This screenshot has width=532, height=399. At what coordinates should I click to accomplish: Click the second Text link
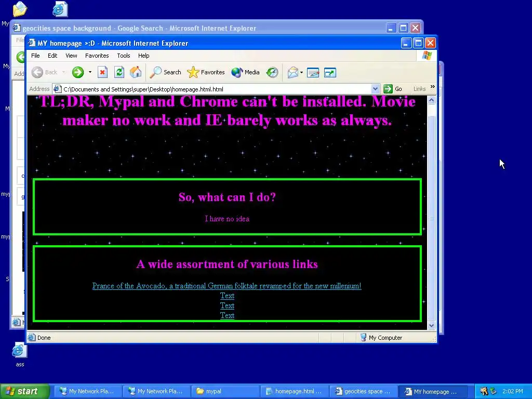tap(227, 305)
